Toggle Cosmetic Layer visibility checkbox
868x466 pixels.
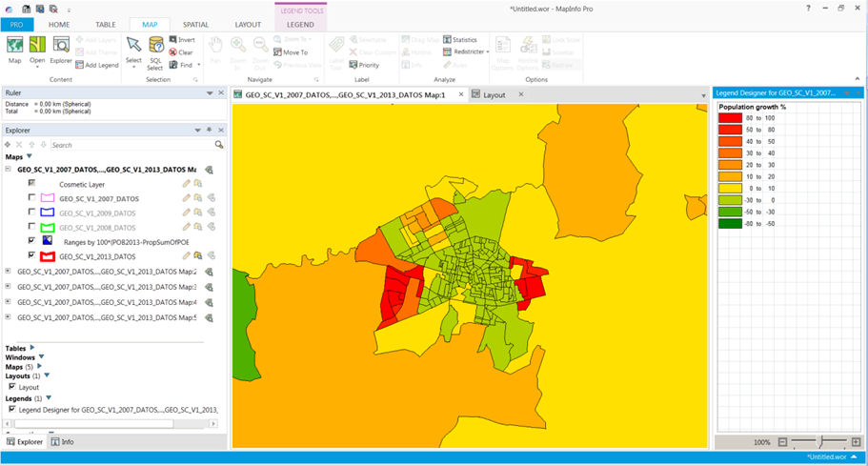point(31,183)
